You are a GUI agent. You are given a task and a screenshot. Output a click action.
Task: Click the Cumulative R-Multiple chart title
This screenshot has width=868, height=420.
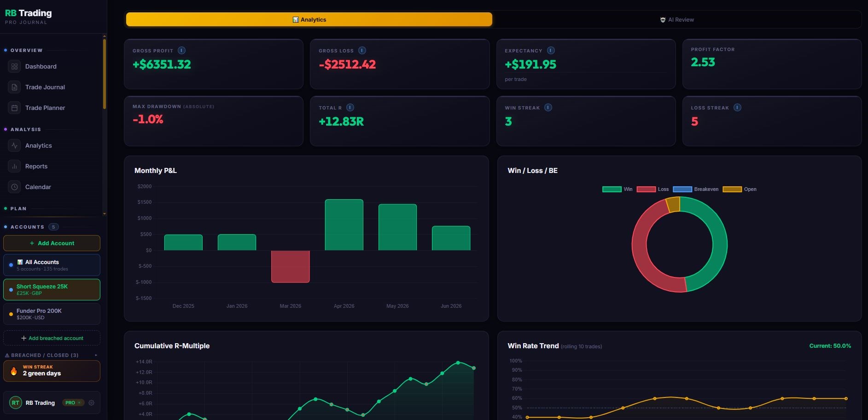[172, 345]
